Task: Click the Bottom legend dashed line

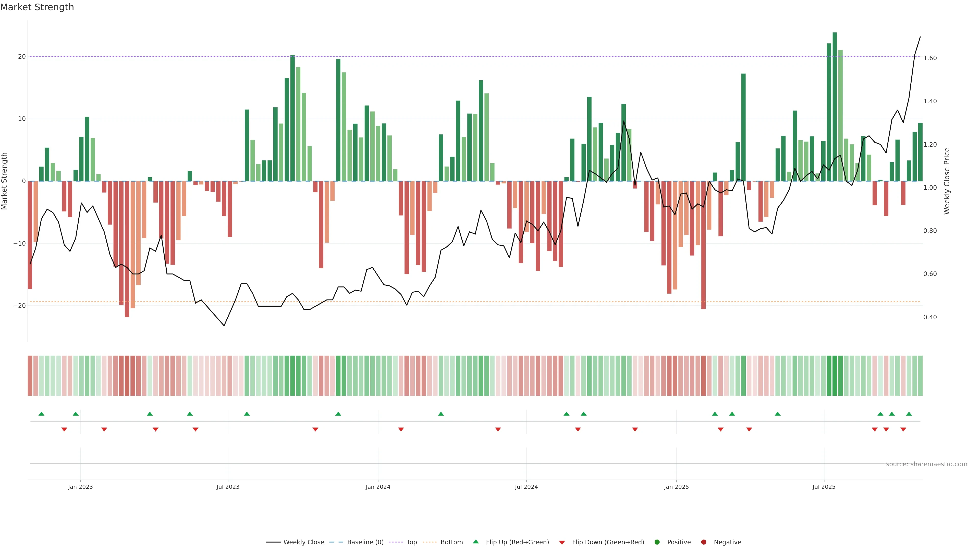Action: click(x=430, y=542)
